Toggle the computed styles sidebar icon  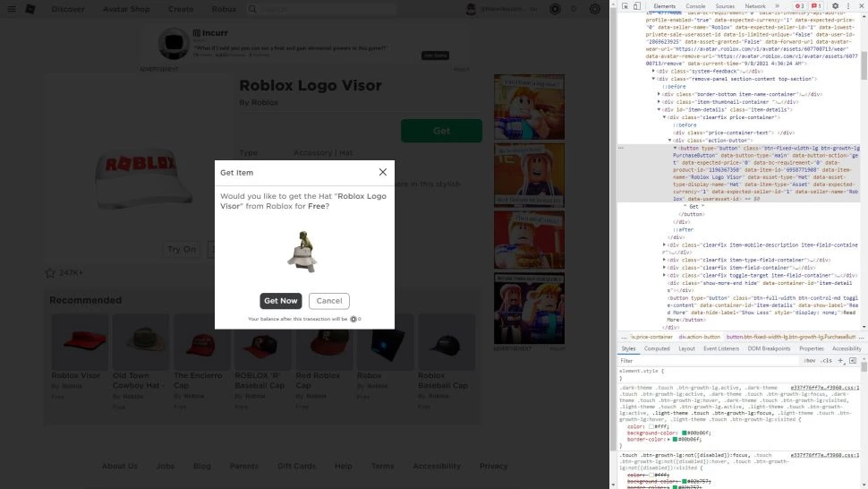click(853, 360)
